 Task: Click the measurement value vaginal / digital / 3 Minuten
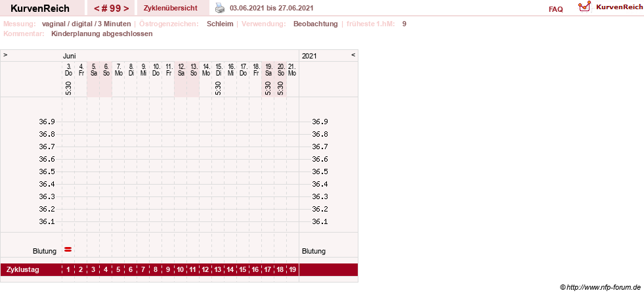tap(86, 24)
